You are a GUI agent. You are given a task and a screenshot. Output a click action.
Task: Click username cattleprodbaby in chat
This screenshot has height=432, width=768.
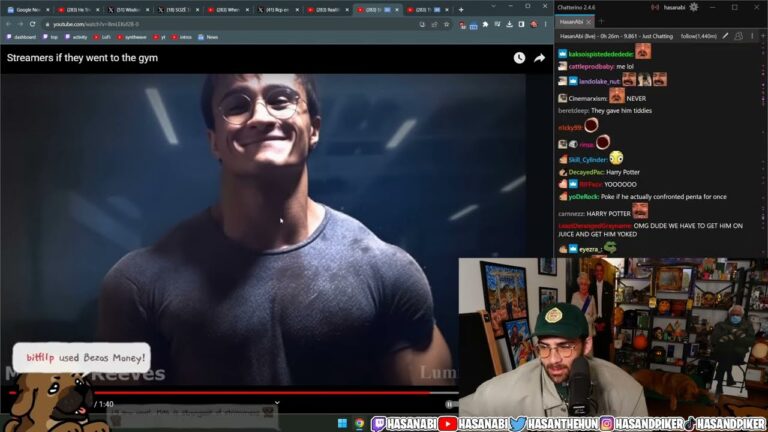591,66
